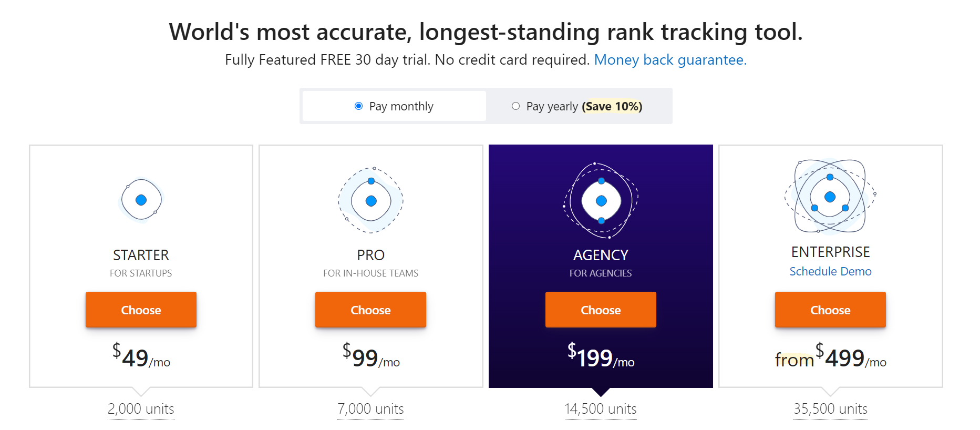
Task: Click the Agency plan atom graphic
Action: click(x=601, y=201)
